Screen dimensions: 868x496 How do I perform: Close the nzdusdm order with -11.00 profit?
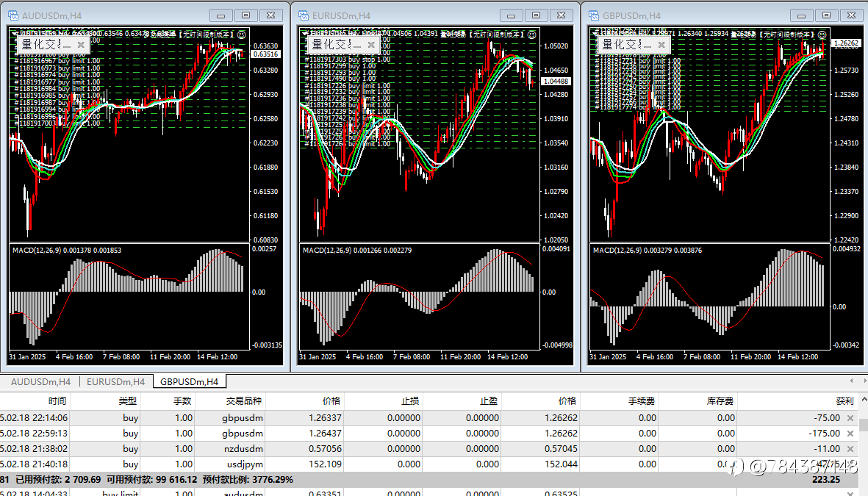click(850, 449)
